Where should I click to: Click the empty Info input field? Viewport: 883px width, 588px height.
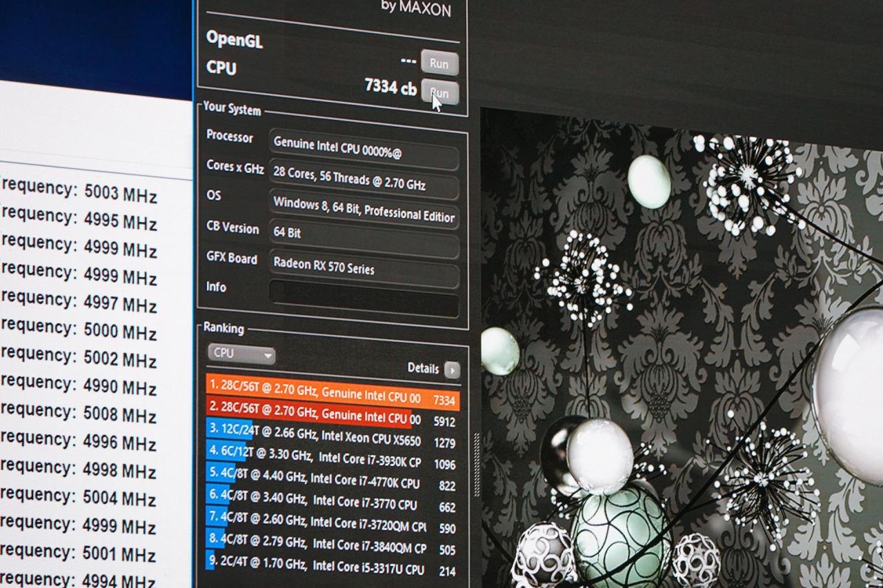(x=364, y=298)
